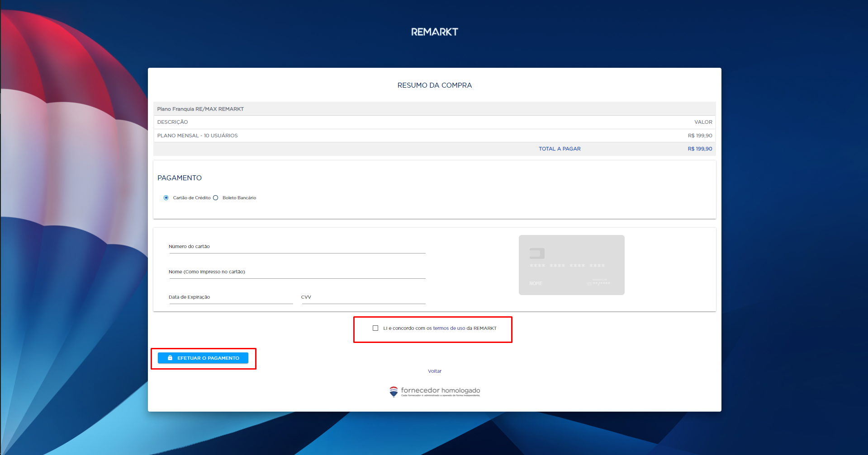Click the PAGAMENTO section heading
This screenshot has height=455, width=868.
[x=180, y=178]
